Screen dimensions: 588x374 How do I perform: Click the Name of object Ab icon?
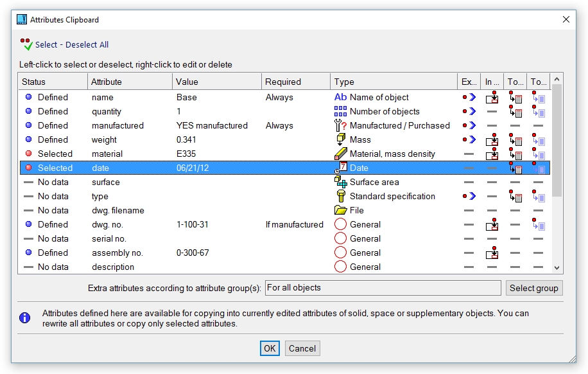coord(340,97)
